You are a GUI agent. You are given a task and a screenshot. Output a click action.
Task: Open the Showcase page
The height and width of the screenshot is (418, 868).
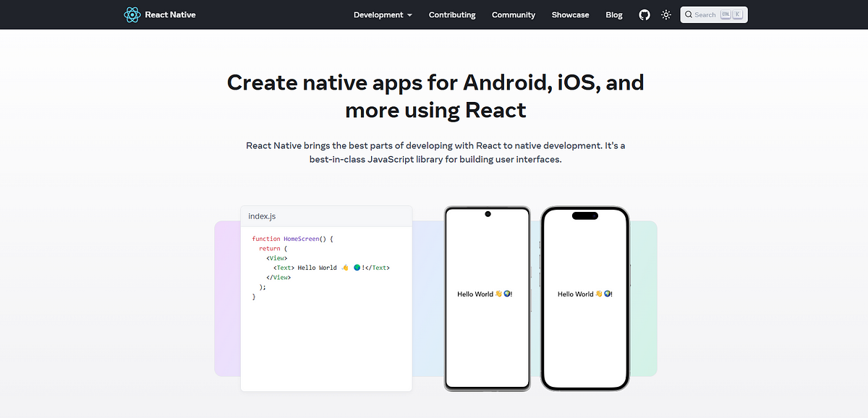click(570, 14)
